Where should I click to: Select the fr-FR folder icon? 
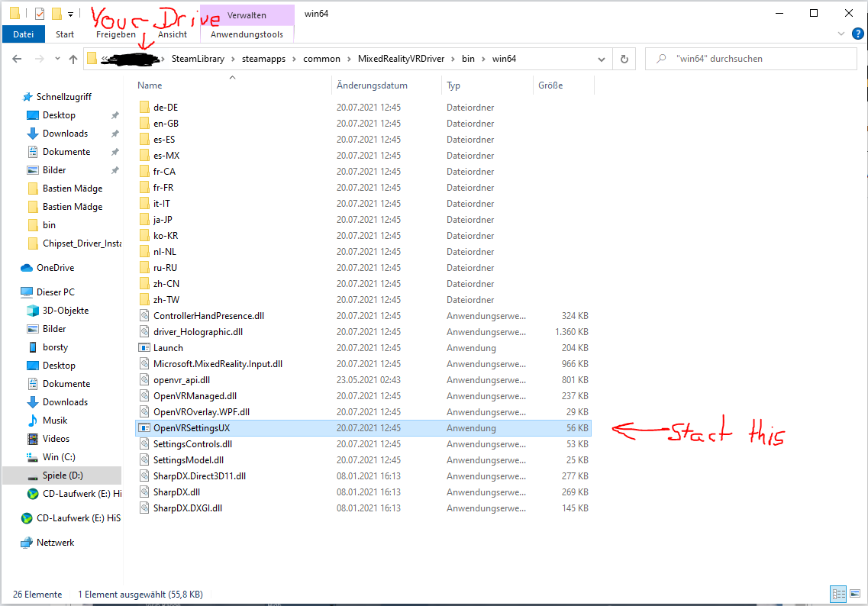point(144,188)
